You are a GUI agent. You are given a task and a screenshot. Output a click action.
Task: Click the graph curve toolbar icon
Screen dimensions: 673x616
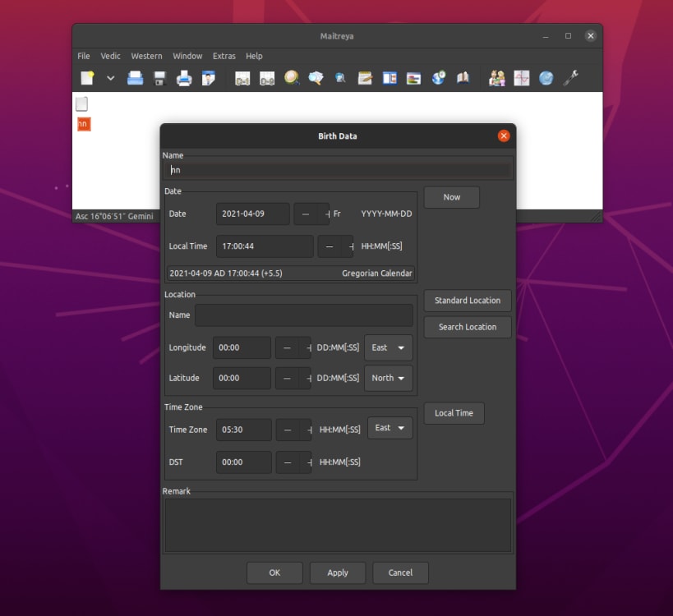coord(522,78)
